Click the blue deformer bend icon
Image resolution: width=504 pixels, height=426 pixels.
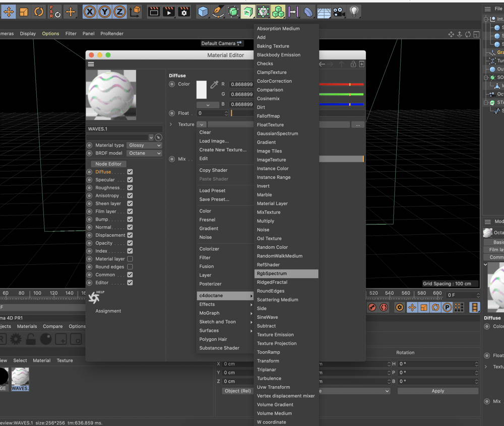(x=308, y=12)
